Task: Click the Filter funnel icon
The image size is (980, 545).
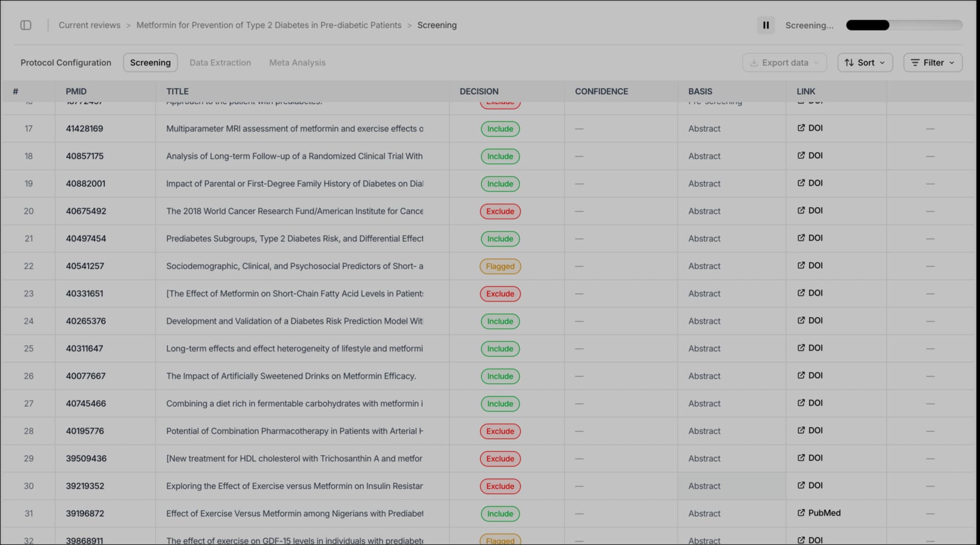Action: [916, 62]
